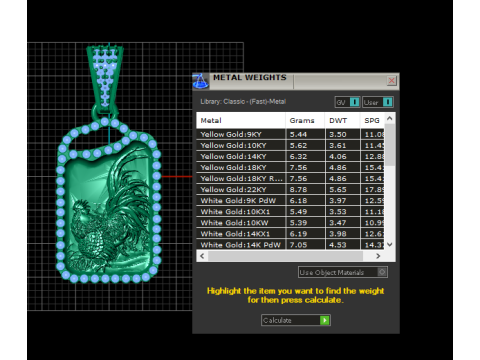480x360 pixels.
Task: Click the 6.32 grams value
Action: click(298, 156)
